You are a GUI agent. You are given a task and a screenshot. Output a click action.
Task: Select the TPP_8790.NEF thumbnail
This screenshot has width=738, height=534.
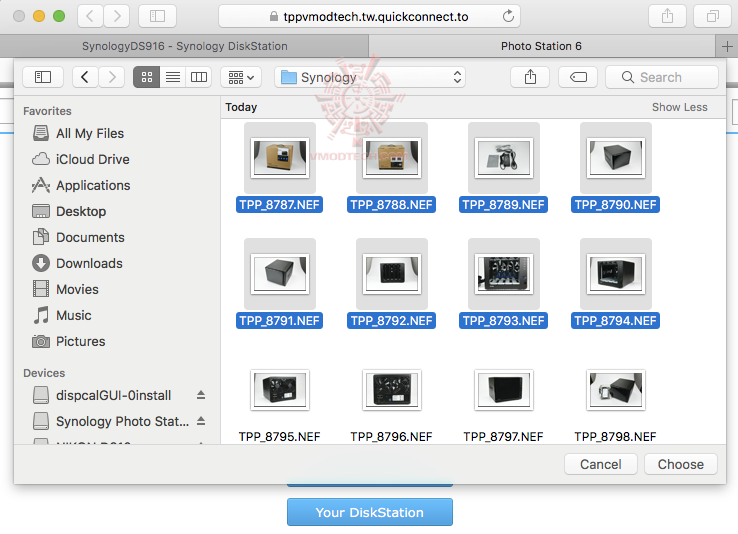616,158
